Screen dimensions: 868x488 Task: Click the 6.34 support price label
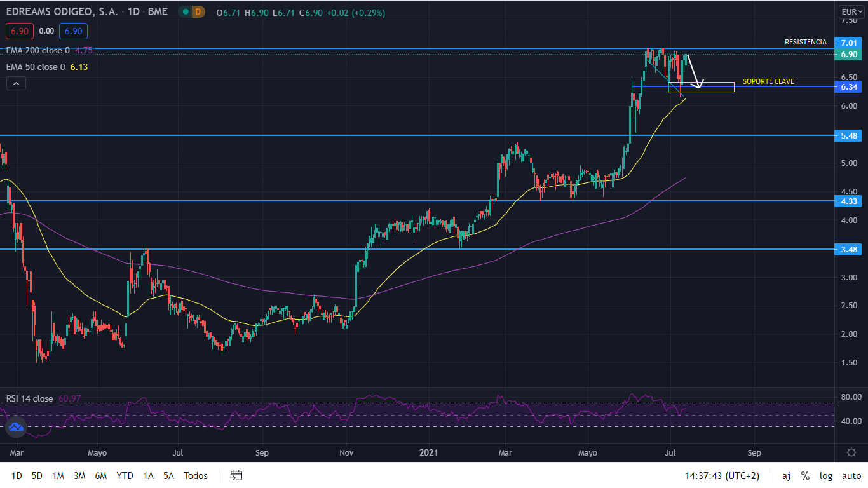point(849,87)
